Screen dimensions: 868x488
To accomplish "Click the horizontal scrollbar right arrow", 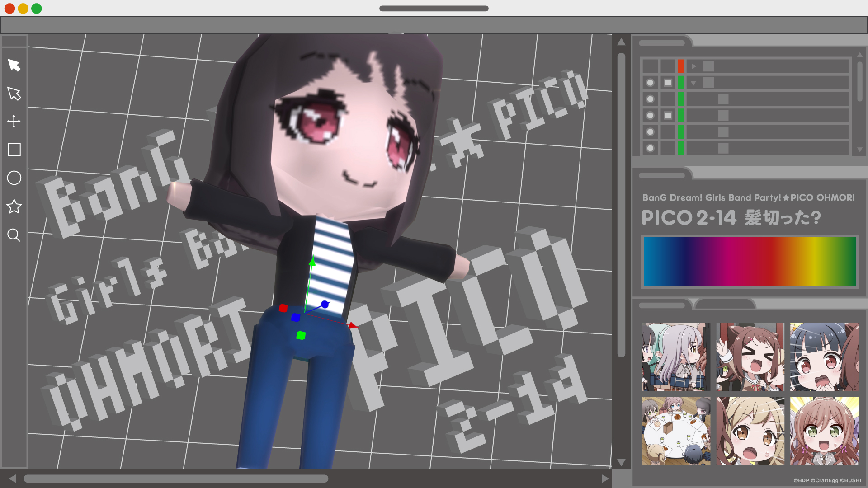I will point(605,479).
